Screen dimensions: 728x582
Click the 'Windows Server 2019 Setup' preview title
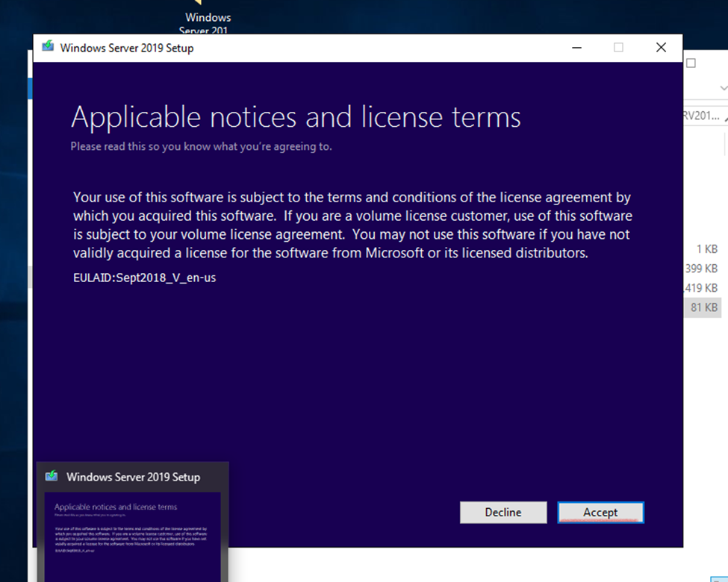click(x=133, y=477)
